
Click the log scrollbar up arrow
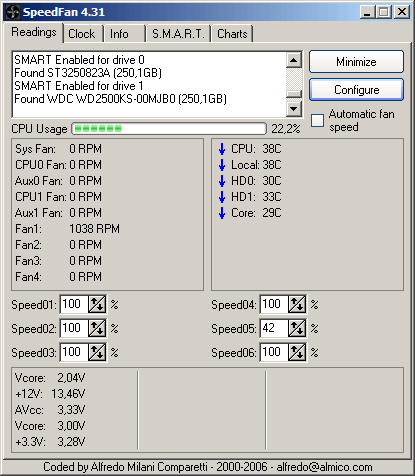294,60
